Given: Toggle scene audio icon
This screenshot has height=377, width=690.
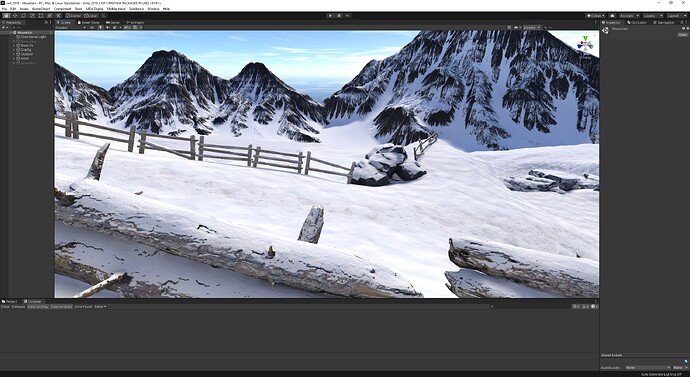Looking at the screenshot, I should 107,27.
